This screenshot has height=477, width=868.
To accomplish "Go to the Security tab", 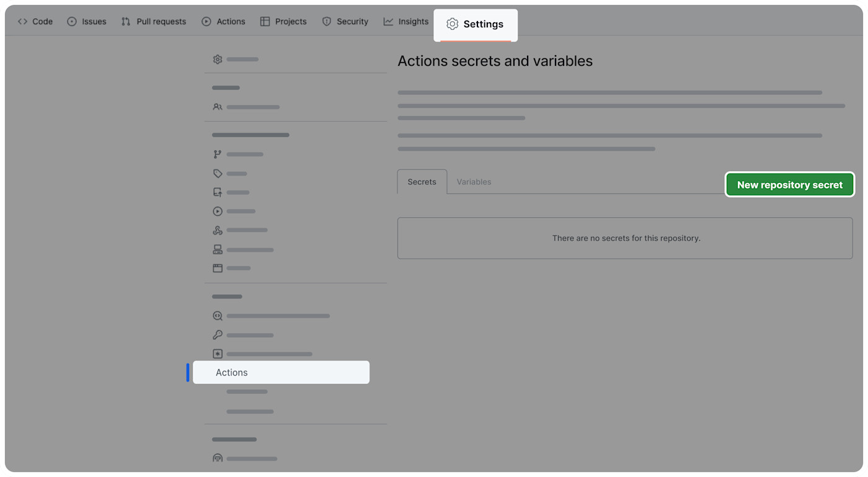I will (x=345, y=21).
